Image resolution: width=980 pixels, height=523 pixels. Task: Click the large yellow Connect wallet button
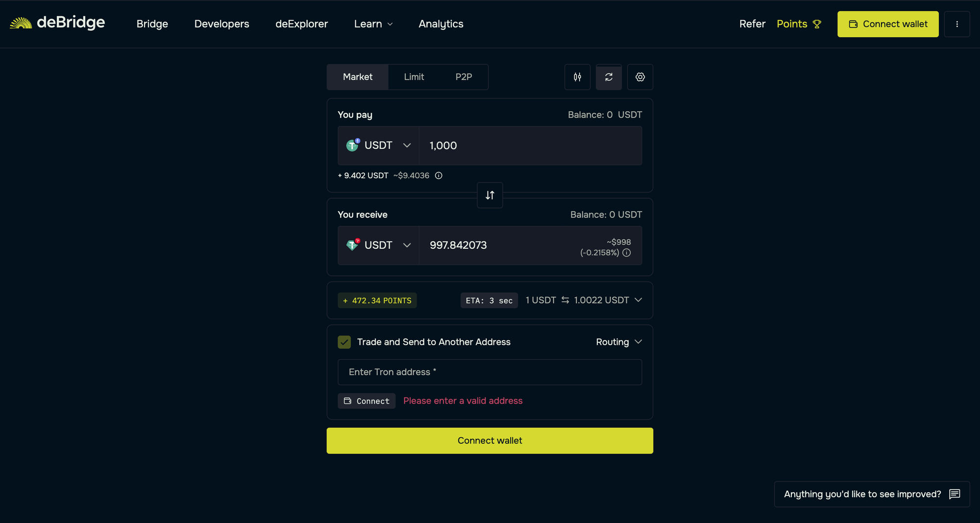click(x=490, y=441)
